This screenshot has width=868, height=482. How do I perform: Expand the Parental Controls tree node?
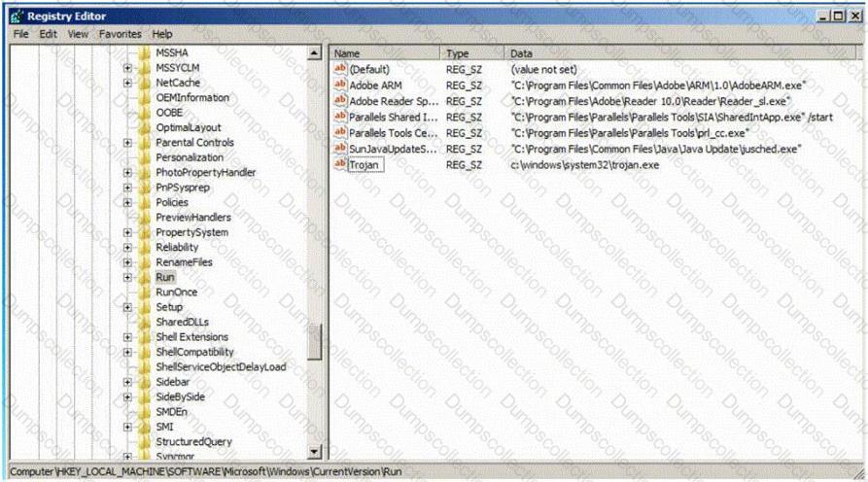click(128, 143)
